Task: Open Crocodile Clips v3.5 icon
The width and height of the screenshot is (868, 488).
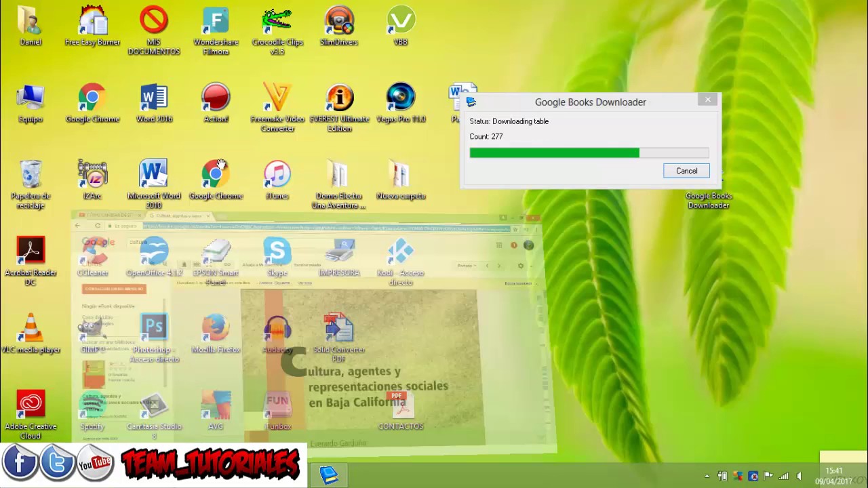Action: click(x=277, y=30)
